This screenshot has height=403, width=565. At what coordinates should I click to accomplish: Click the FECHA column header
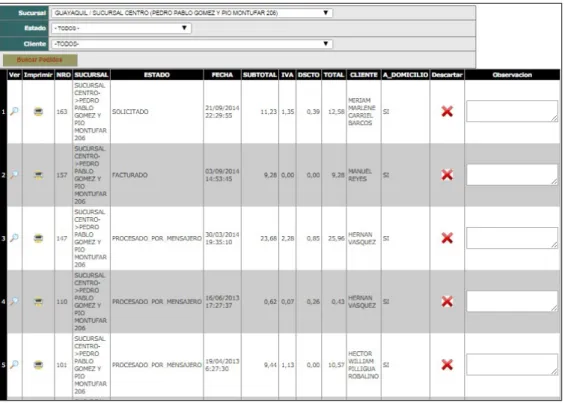222,75
